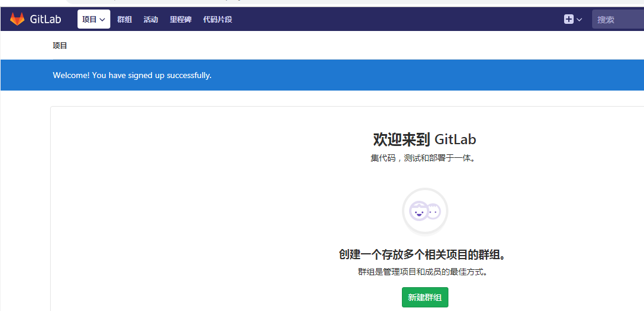Click the 搜索 search field
The image size is (644, 311).
[x=618, y=19]
